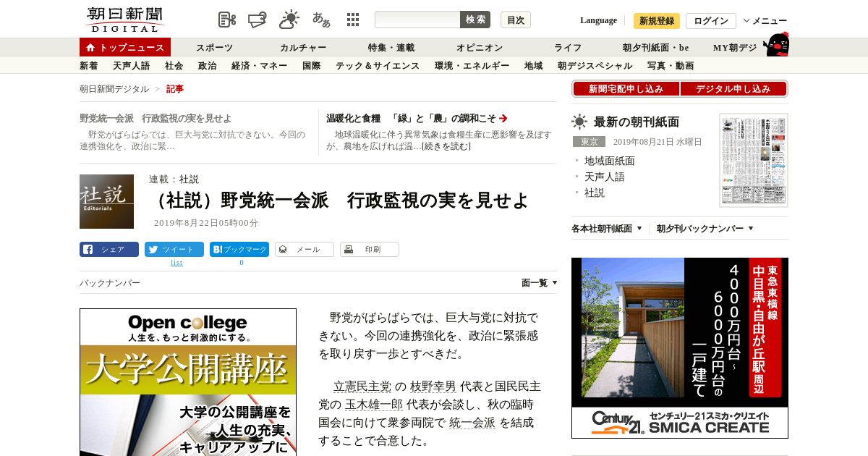Print article with 印刷 button

click(370, 249)
